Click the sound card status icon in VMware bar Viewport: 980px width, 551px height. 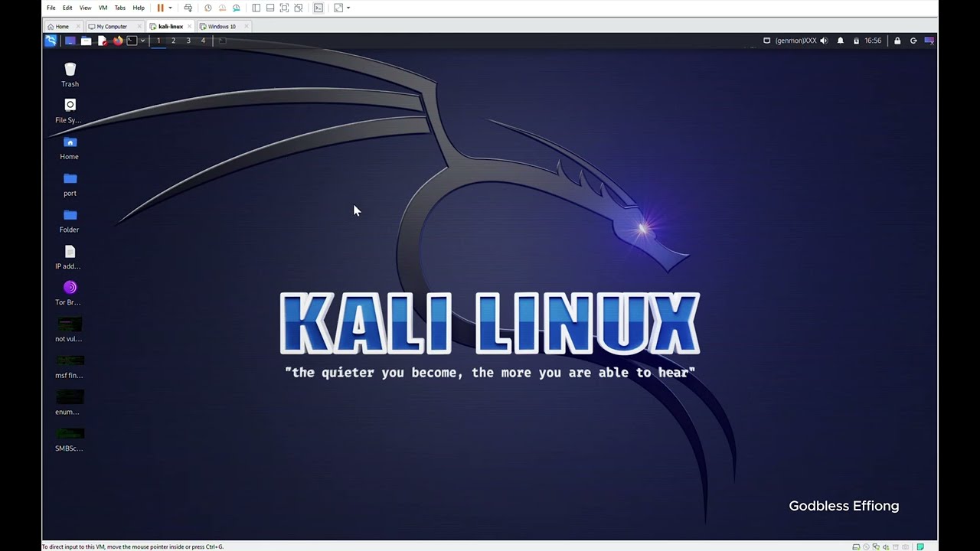pos(886,547)
